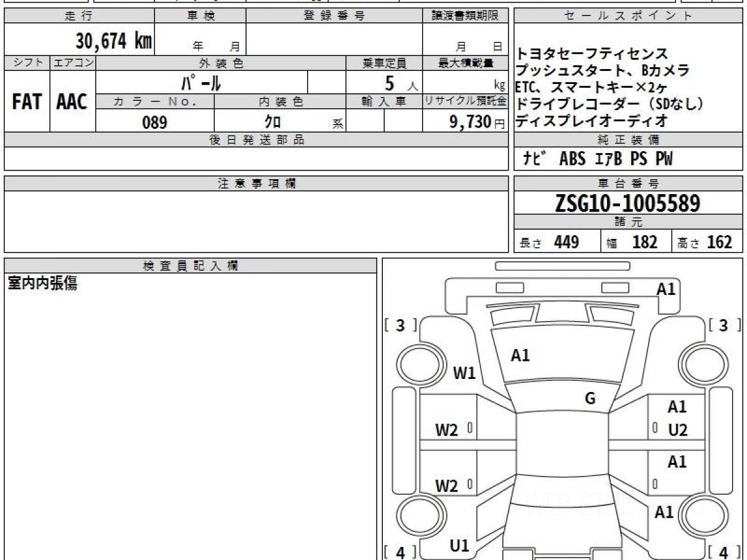Click the 注意事項欄 header bar
Screen dimensions: 747x560
pyautogui.click(x=256, y=184)
